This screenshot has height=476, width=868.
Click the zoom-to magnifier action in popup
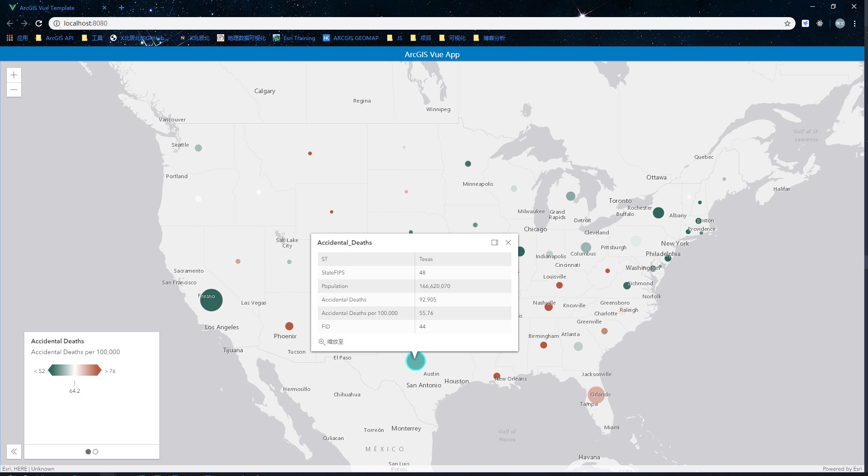(331, 342)
